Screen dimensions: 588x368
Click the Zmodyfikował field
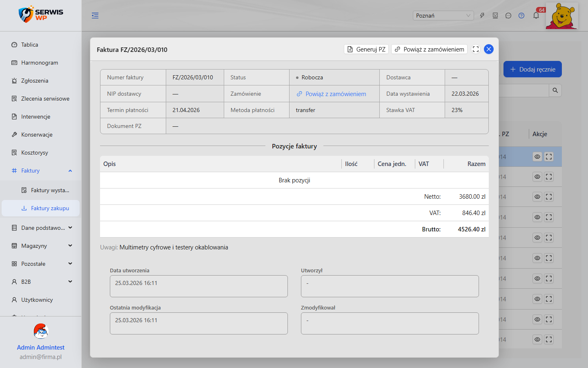coord(390,323)
